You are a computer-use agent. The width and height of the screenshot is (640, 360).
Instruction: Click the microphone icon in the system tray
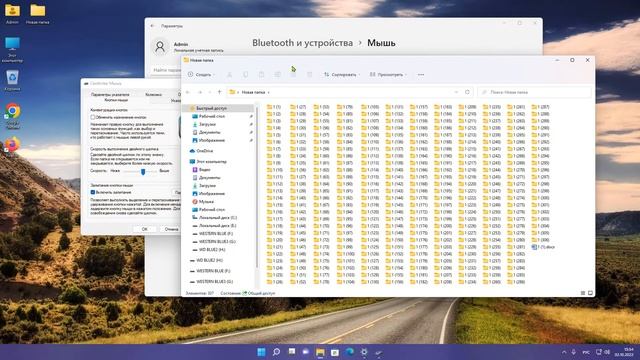coord(574,352)
